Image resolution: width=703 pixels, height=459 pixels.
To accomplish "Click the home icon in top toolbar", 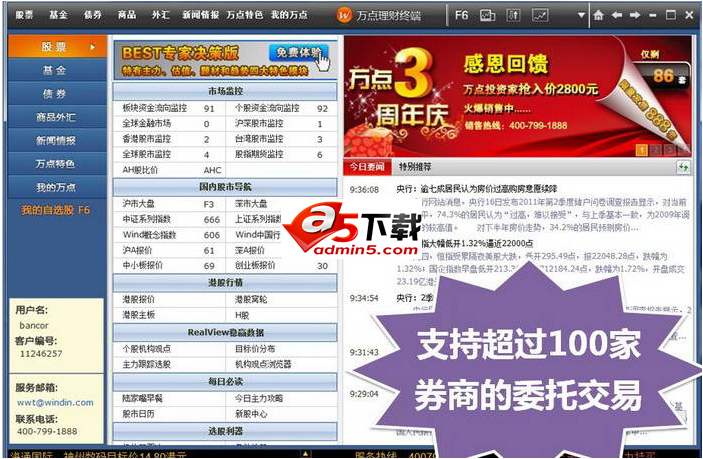I will click(598, 15).
